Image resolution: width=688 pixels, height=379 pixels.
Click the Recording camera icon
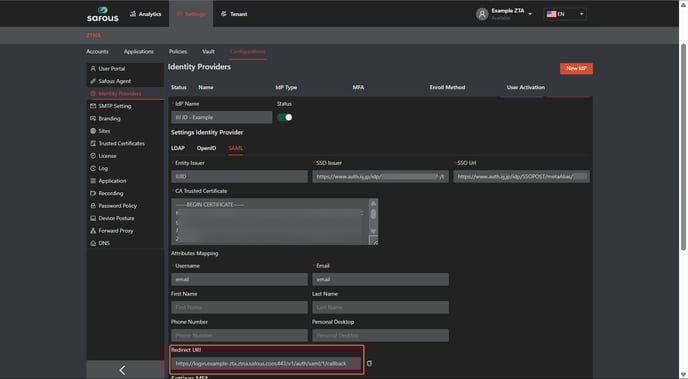coord(93,193)
